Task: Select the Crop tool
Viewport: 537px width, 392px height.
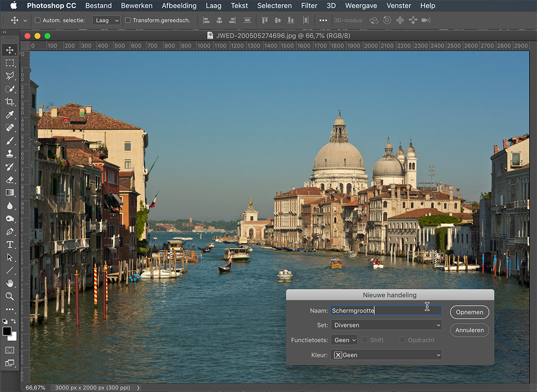Action: coord(9,102)
